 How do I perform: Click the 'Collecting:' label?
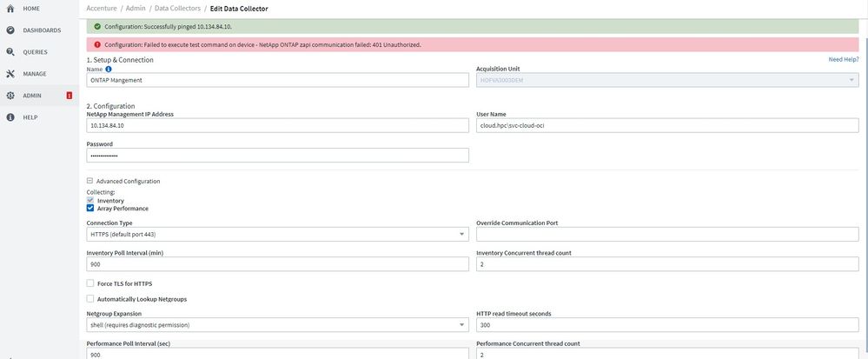click(101, 192)
